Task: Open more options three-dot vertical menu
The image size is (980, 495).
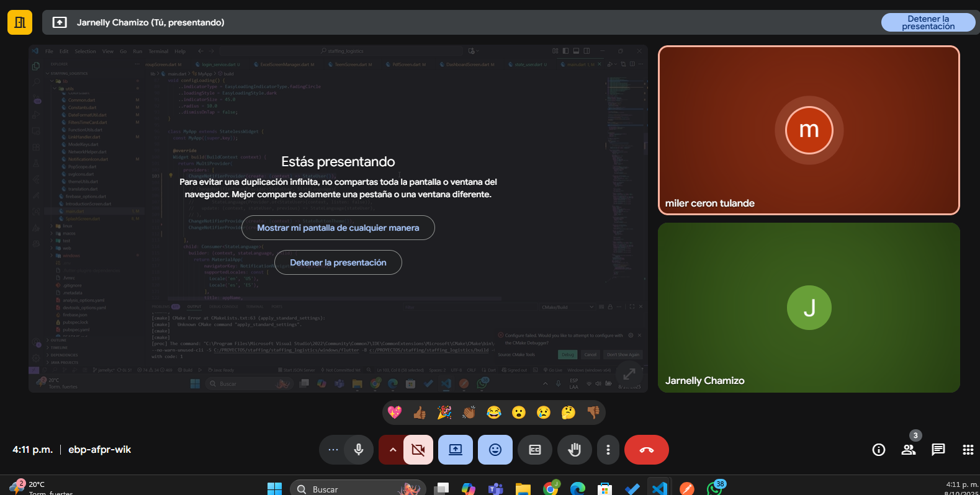Action: (x=608, y=450)
